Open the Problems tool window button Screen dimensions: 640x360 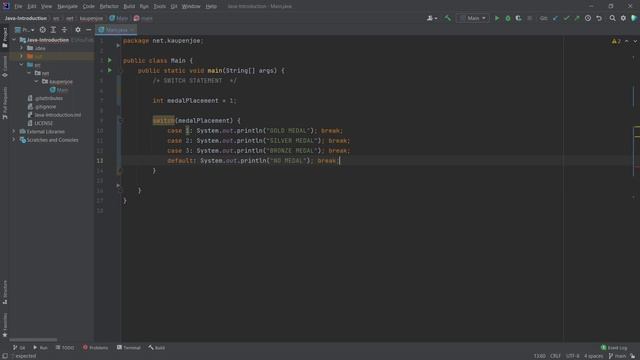tap(96, 348)
